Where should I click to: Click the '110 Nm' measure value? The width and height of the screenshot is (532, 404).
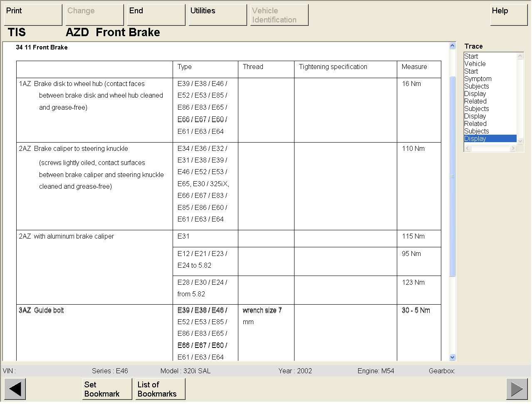pyautogui.click(x=413, y=149)
